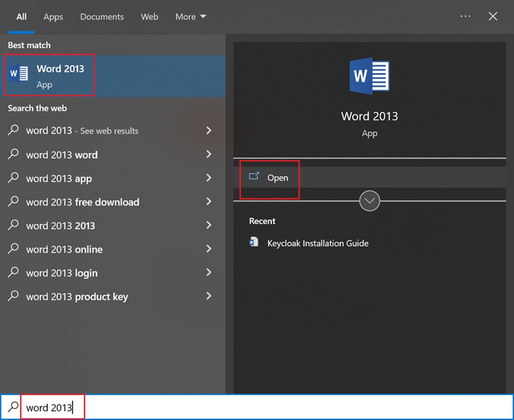
Task: Click the Word icon in best match
Action: click(18, 73)
